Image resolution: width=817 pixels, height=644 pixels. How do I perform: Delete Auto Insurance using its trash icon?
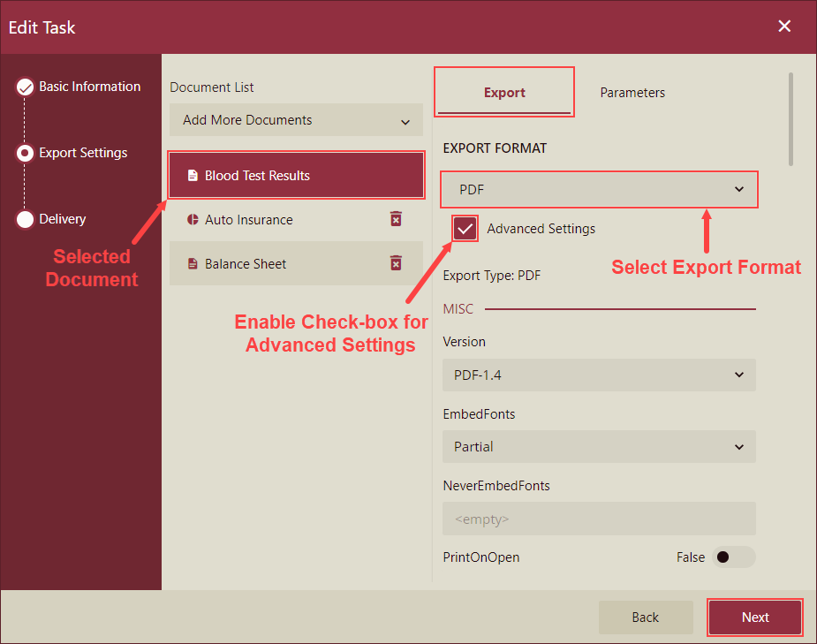pyautogui.click(x=396, y=219)
